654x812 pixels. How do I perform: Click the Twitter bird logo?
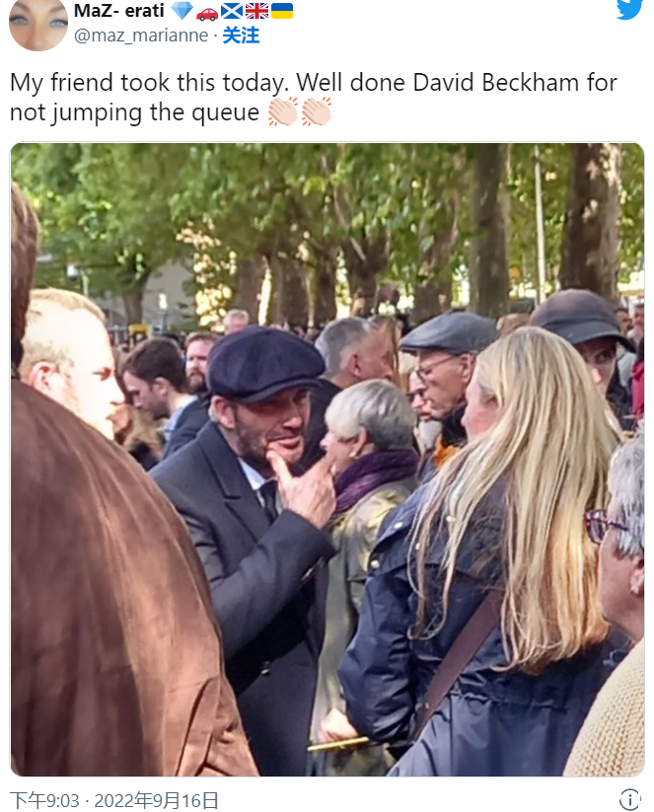coord(629,9)
